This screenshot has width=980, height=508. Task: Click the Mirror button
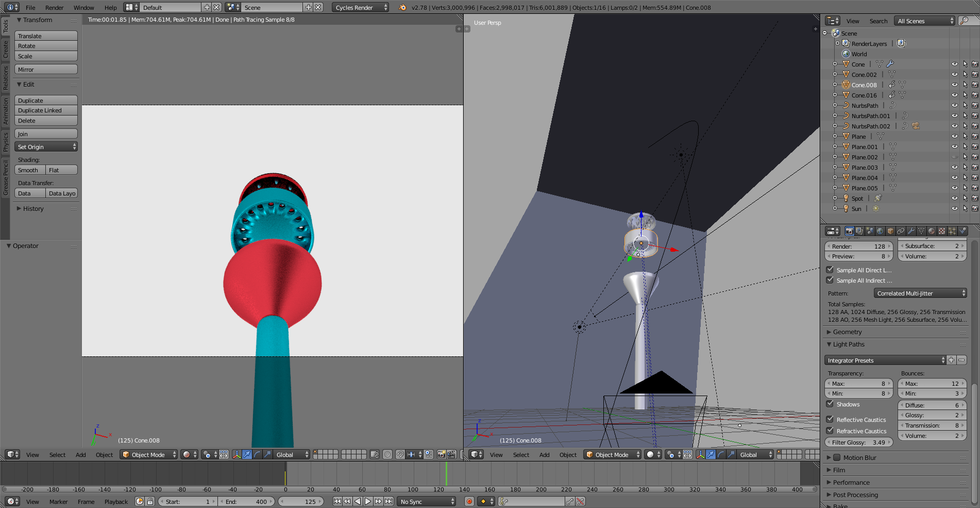coord(46,69)
